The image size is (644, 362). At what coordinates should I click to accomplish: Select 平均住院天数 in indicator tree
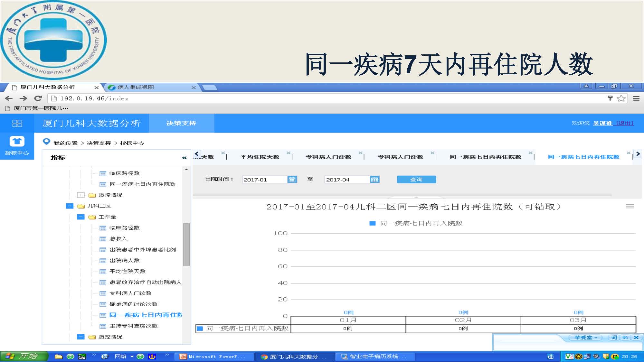[128, 272]
